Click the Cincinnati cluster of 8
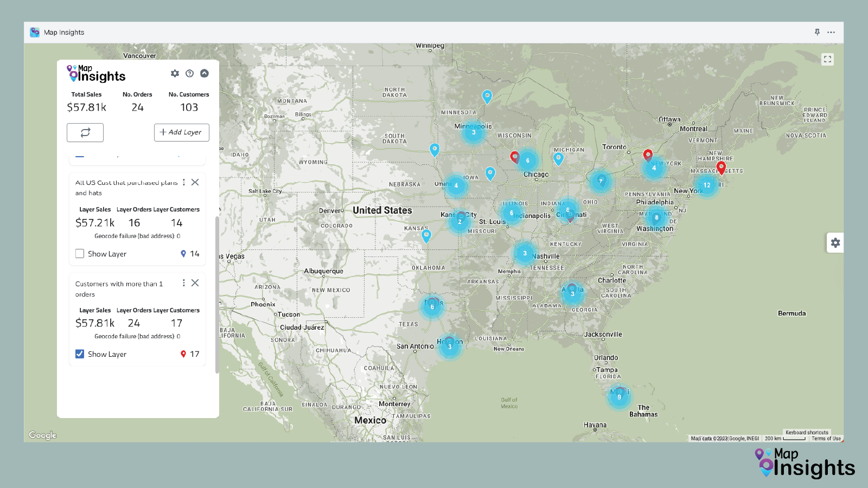The width and height of the screenshot is (868, 488). pos(568,210)
